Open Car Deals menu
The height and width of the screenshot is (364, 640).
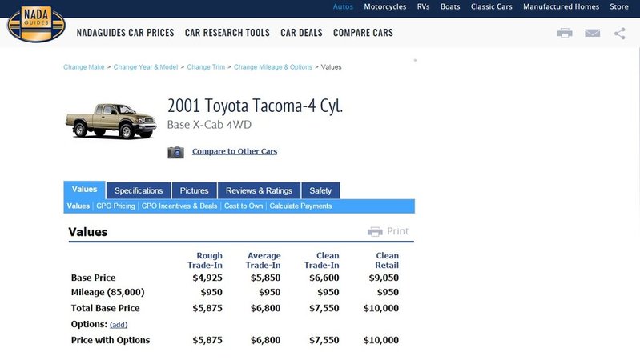click(301, 33)
